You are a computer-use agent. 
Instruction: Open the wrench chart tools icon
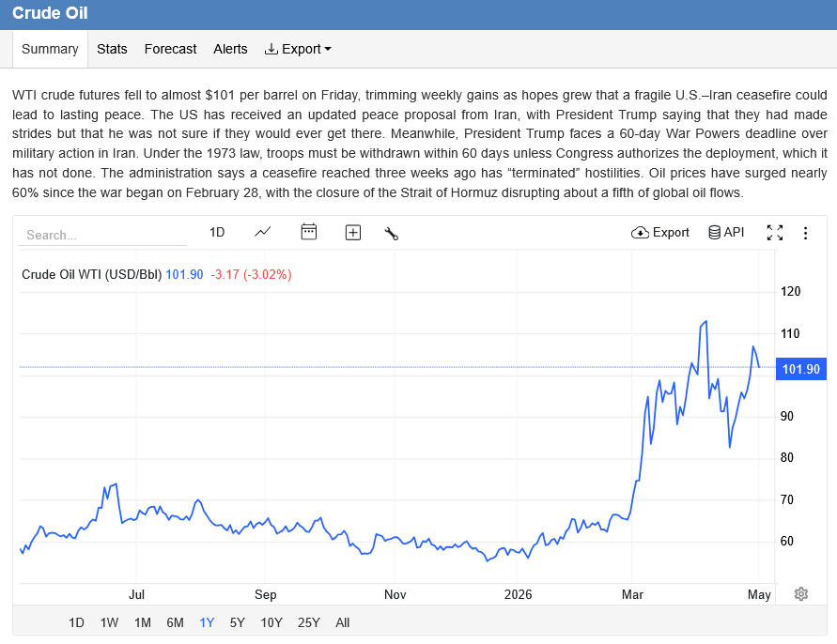point(392,233)
